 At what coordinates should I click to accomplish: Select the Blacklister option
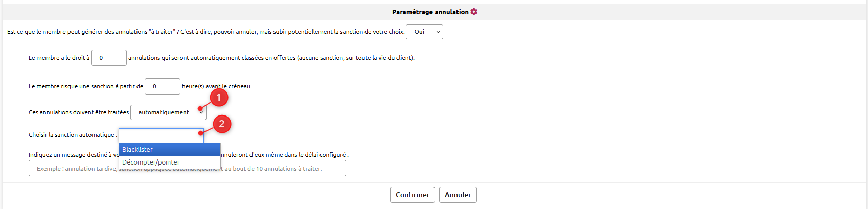coord(169,149)
